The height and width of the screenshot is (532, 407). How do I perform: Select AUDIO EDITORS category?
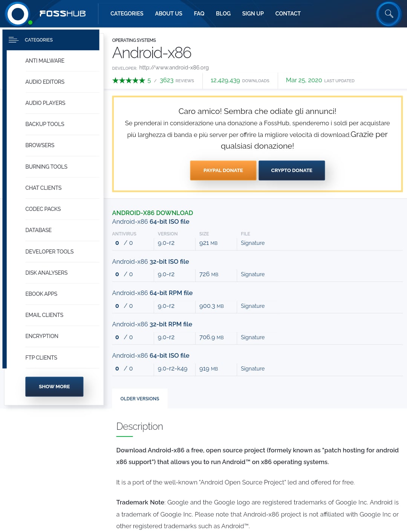(45, 82)
